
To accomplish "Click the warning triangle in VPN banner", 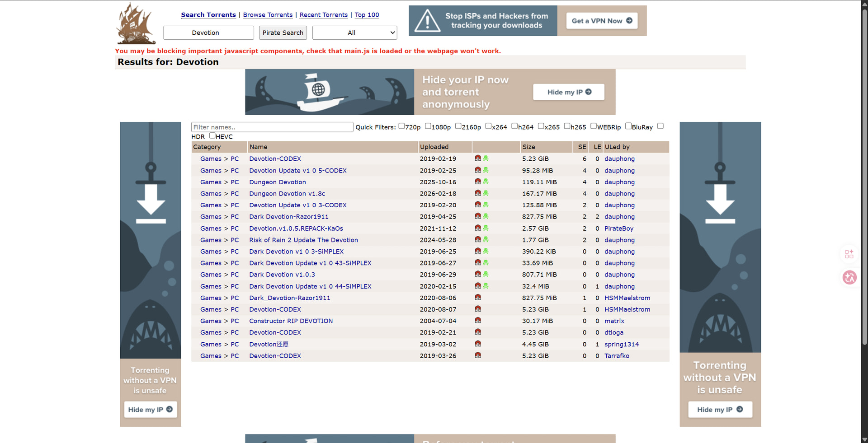I will pyautogui.click(x=427, y=21).
